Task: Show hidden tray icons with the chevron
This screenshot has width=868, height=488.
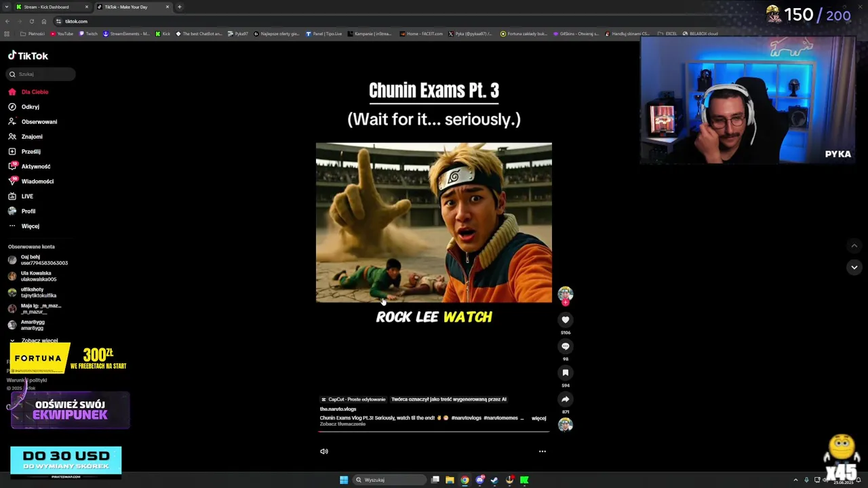Action: click(x=795, y=480)
